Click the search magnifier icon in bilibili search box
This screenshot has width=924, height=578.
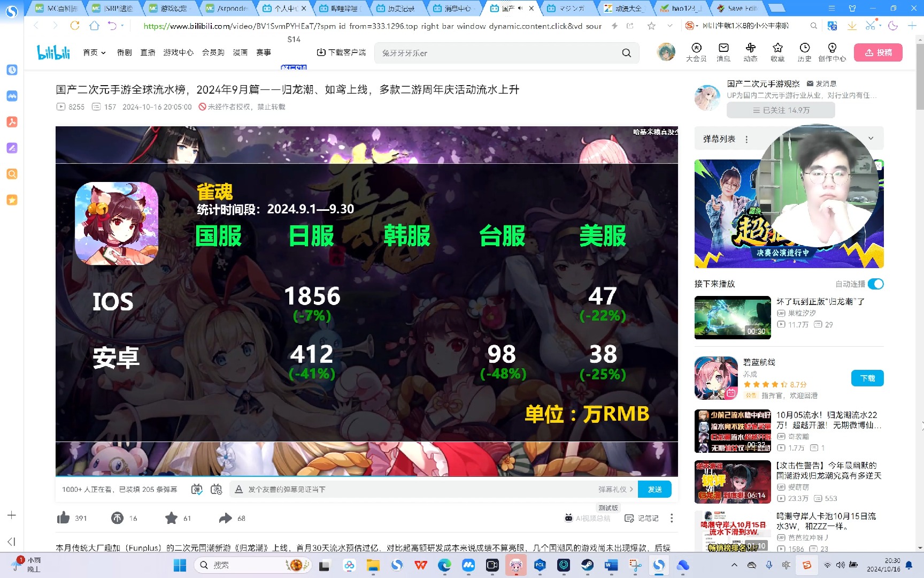627,53
